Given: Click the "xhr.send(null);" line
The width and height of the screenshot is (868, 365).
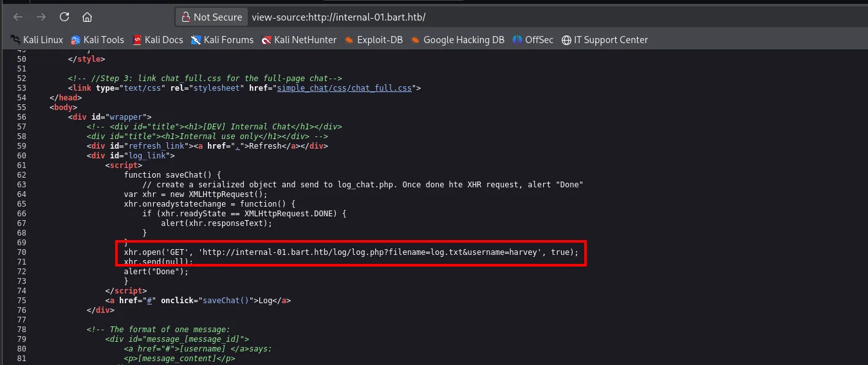Looking at the screenshot, I should tap(159, 262).
